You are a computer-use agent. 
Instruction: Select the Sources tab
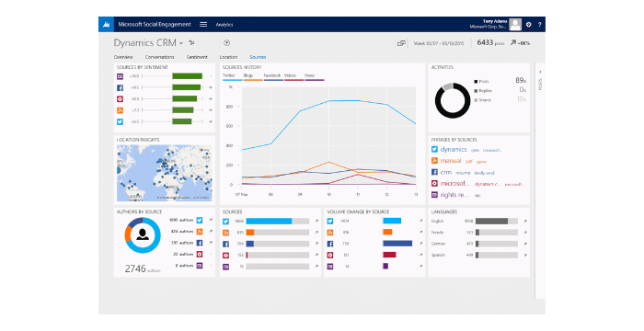[258, 57]
